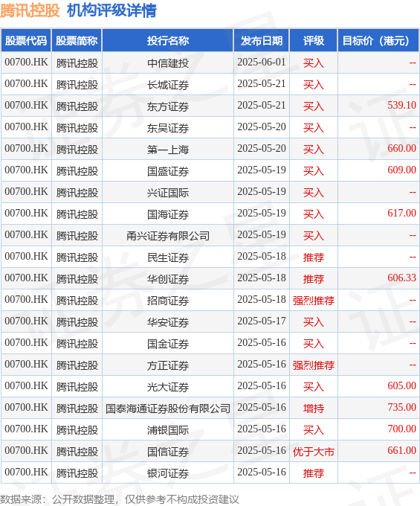Click the 评级 column header

313,41
